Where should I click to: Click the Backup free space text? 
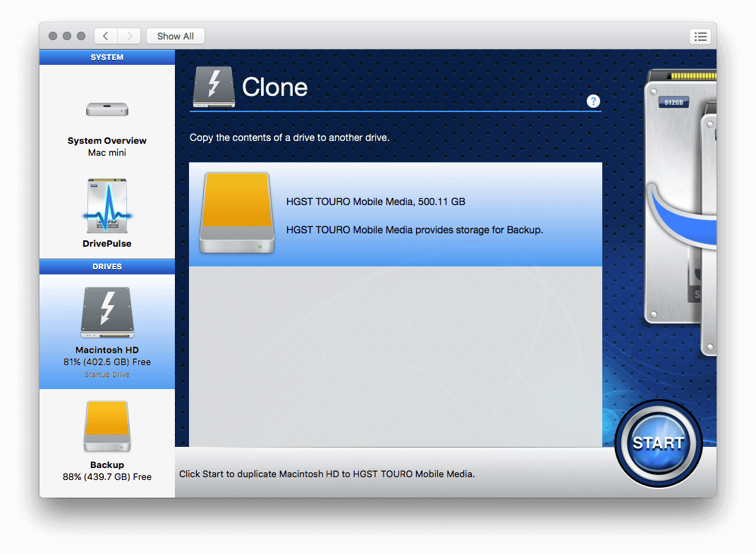coord(106,476)
